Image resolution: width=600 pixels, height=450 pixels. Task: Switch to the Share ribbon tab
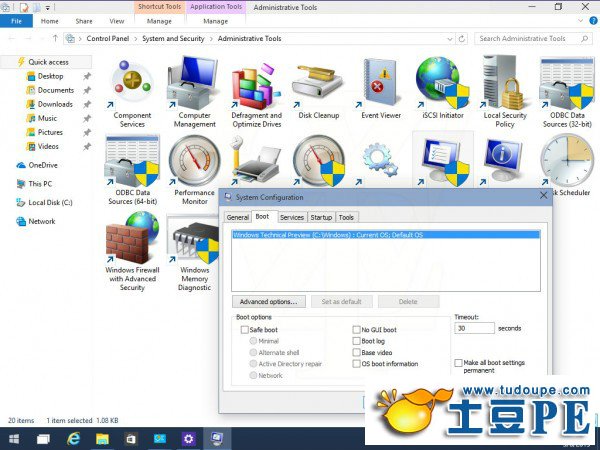[84, 21]
